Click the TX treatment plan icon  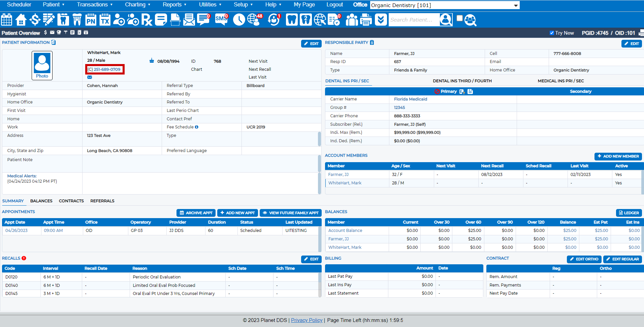[105, 20]
